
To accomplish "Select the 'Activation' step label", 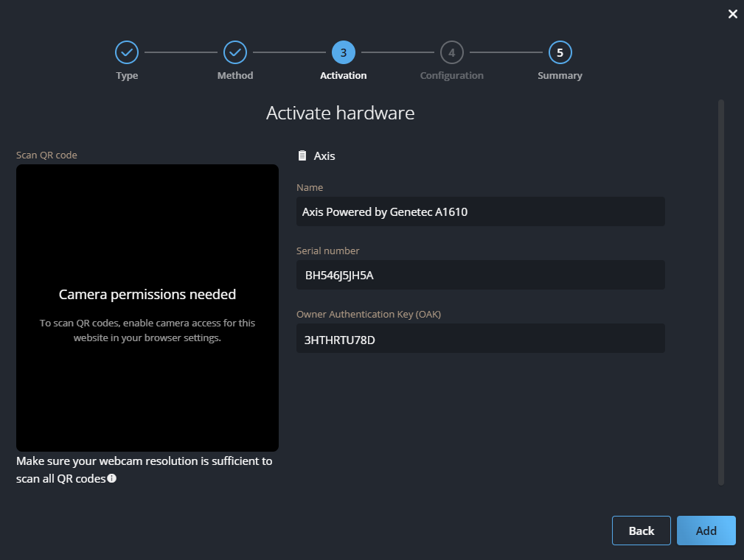I will 344,76.
